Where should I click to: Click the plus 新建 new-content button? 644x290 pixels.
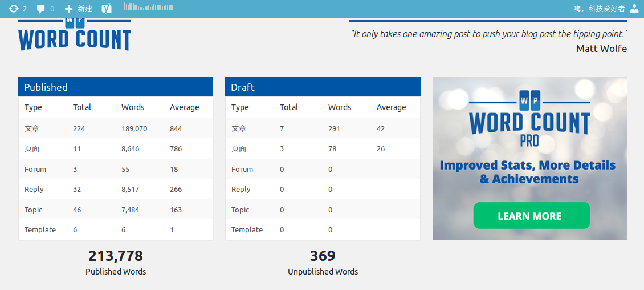[x=79, y=9]
